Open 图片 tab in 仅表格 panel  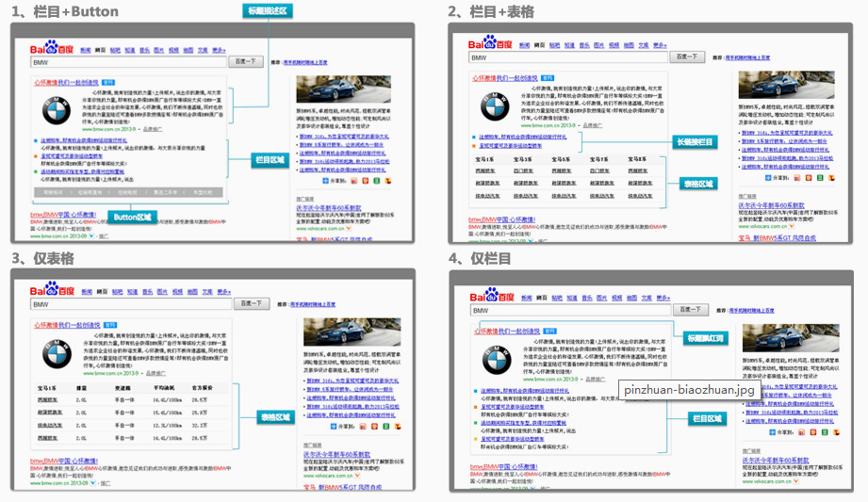(162, 292)
